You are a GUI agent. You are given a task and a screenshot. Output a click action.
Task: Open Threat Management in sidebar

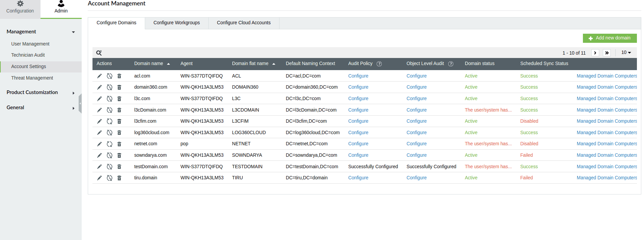click(32, 78)
